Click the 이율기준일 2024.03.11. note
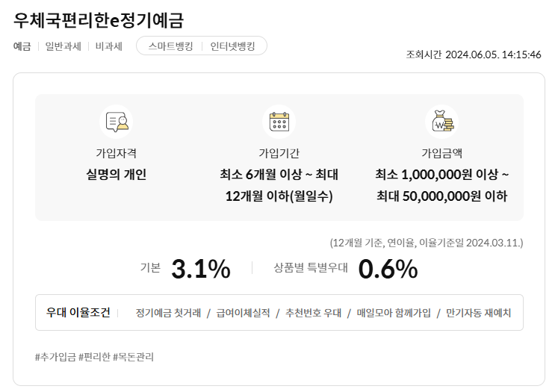Image resolution: width=558 pixels, height=392 pixels. click(x=471, y=243)
